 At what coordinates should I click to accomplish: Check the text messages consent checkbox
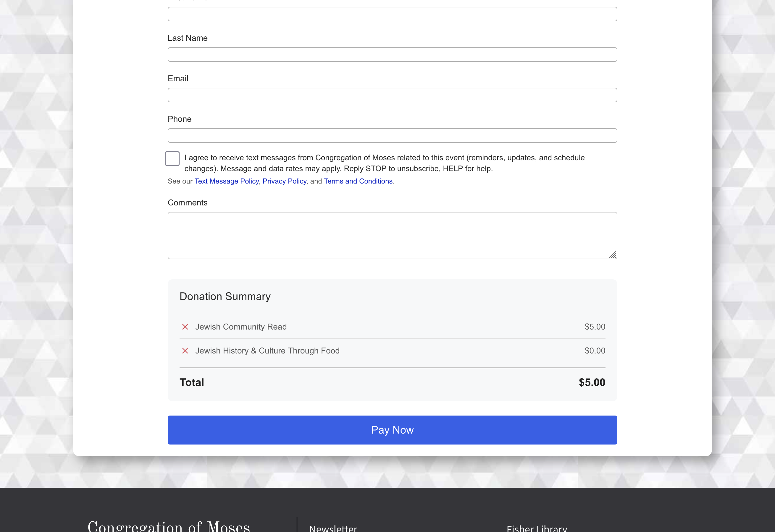(172, 158)
